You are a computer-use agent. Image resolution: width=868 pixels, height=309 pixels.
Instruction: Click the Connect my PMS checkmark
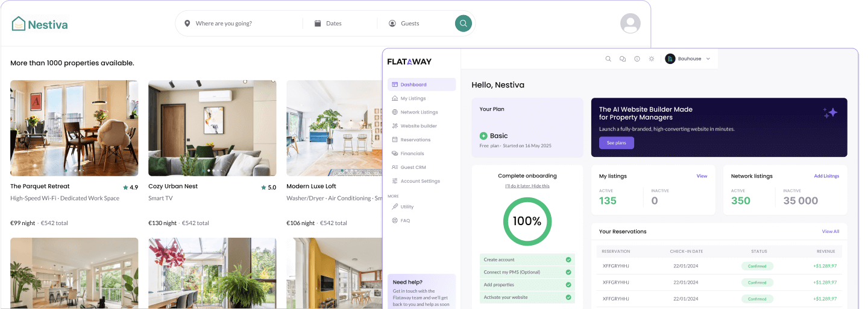[568, 272]
